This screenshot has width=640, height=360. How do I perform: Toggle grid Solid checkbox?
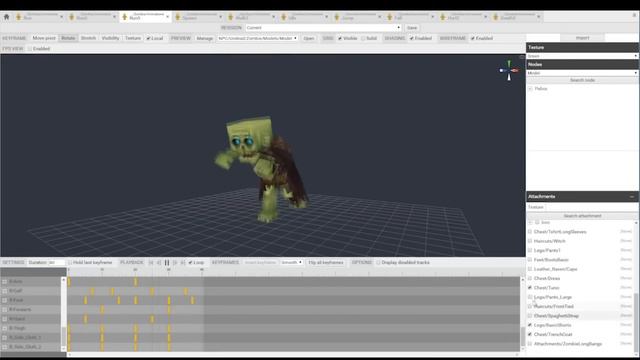click(363, 38)
